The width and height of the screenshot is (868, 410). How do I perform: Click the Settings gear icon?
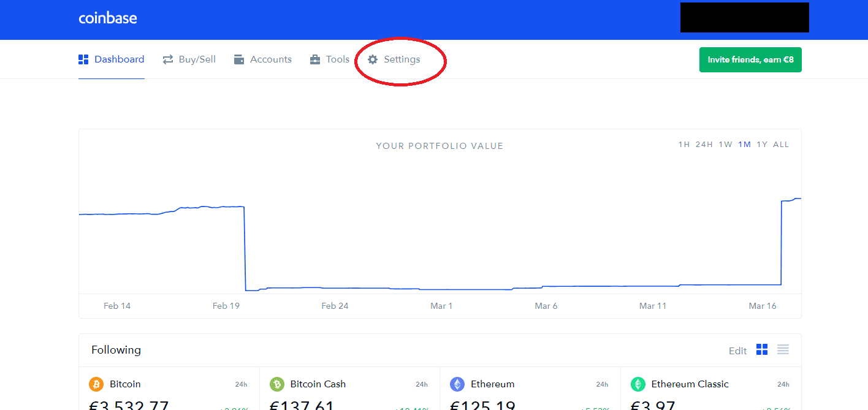tap(373, 59)
